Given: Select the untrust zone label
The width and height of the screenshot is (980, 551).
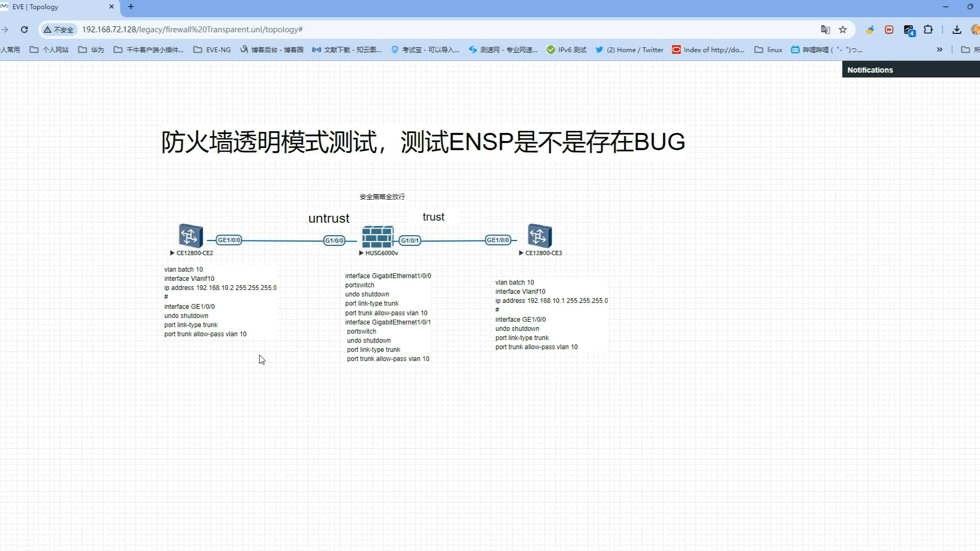Looking at the screenshot, I should [329, 218].
